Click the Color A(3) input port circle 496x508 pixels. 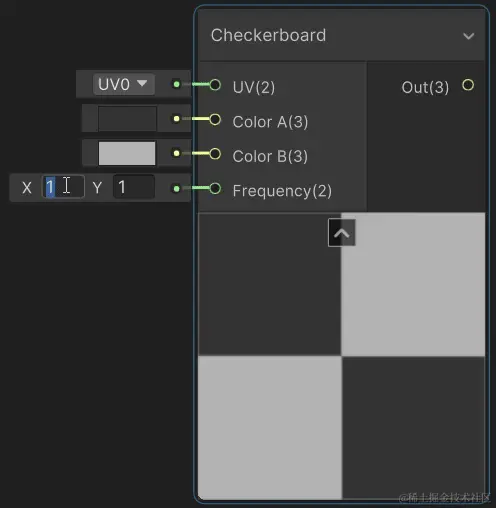(215, 119)
